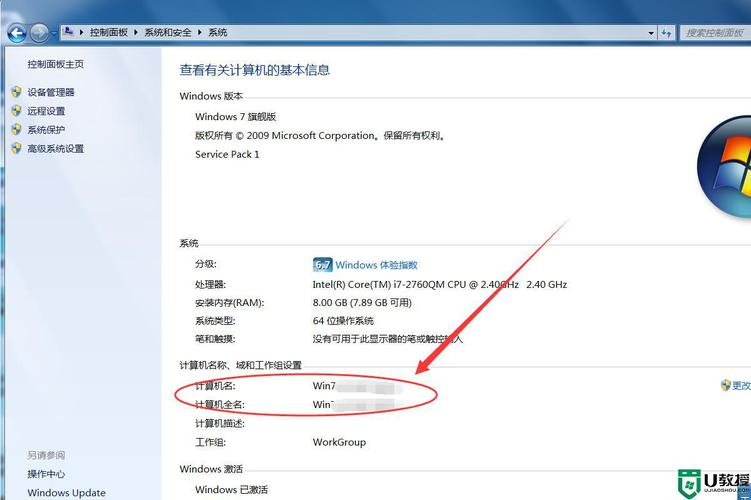Click the Windows 7 旗舰版 text
Screen dimensions: 751x500
pyautogui.click(x=236, y=116)
